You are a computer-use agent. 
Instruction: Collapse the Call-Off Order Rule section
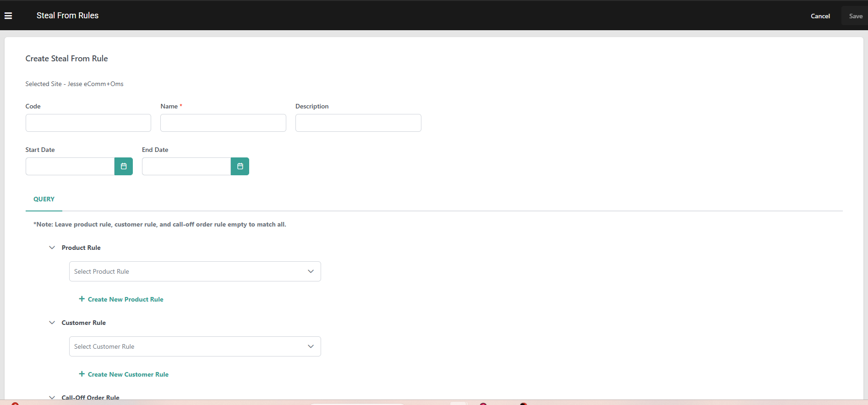click(x=52, y=397)
